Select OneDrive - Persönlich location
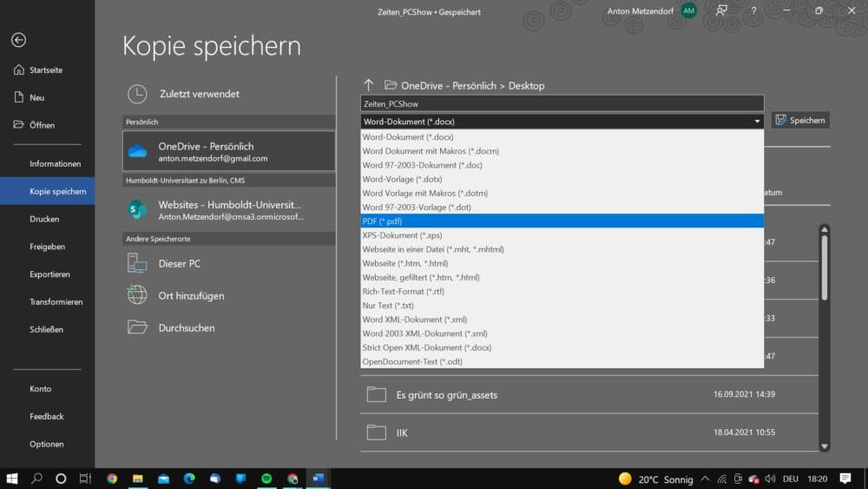The width and height of the screenshot is (868, 489). 228,151
